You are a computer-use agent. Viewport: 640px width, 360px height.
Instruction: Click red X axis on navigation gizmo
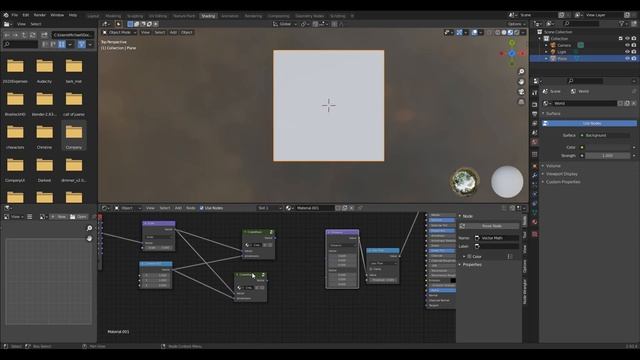(x=522, y=53)
